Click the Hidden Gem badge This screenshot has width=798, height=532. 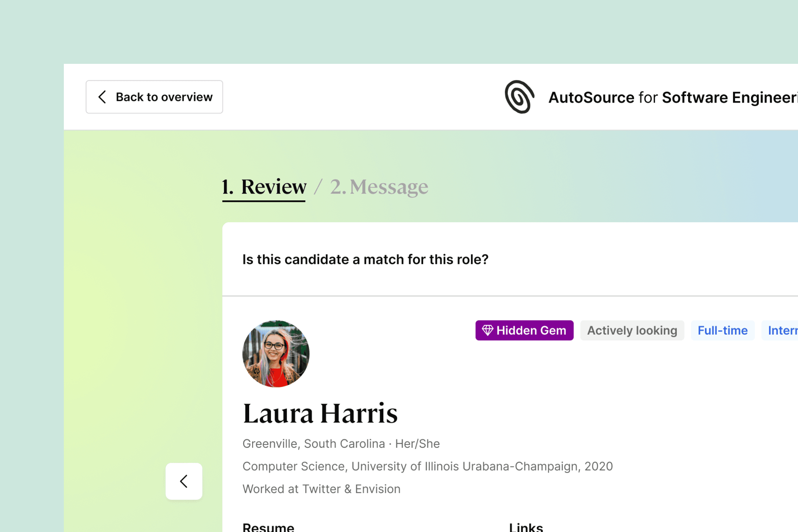[524, 330]
